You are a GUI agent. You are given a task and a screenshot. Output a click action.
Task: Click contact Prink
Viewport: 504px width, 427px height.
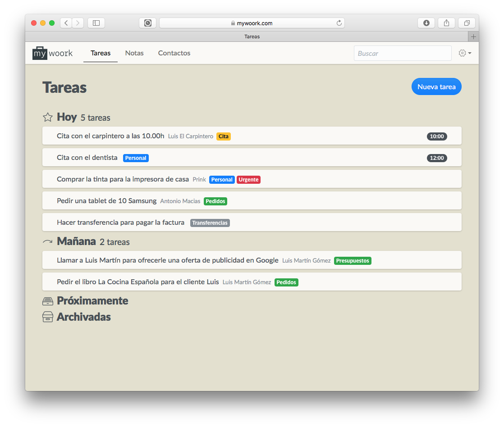199,179
